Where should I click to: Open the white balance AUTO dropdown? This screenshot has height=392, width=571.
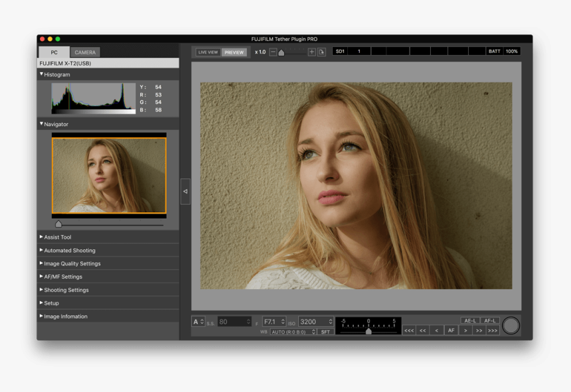pyautogui.click(x=293, y=332)
